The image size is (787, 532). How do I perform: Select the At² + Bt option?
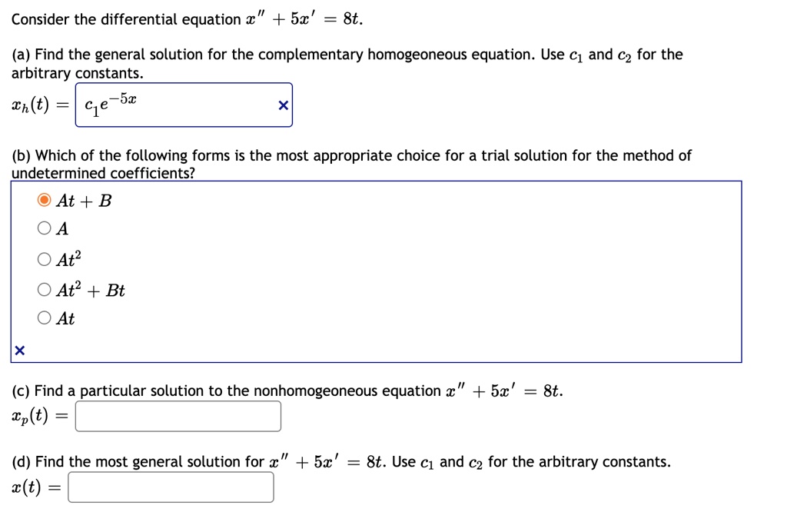(x=43, y=290)
